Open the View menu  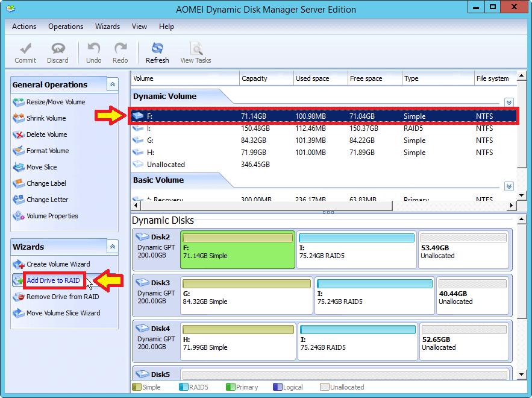tap(139, 27)
